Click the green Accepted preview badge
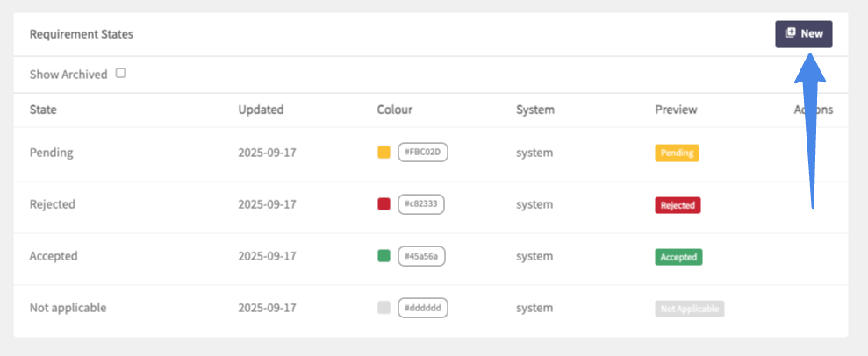This screenshot has height=356, width=868. 678,257
